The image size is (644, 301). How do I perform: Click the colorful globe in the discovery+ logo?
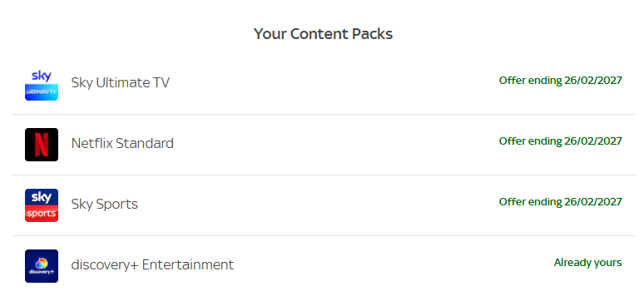click(42, 264)
